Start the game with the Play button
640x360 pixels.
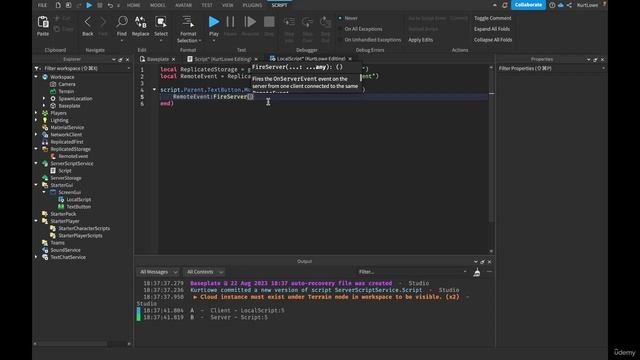213,22
